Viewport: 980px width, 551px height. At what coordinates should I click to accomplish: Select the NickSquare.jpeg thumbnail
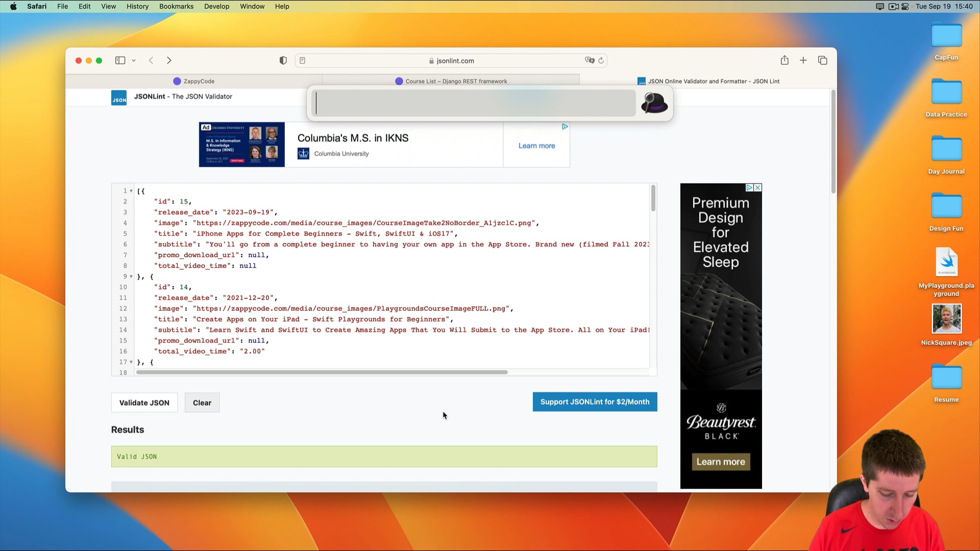[x=946, y=319]
